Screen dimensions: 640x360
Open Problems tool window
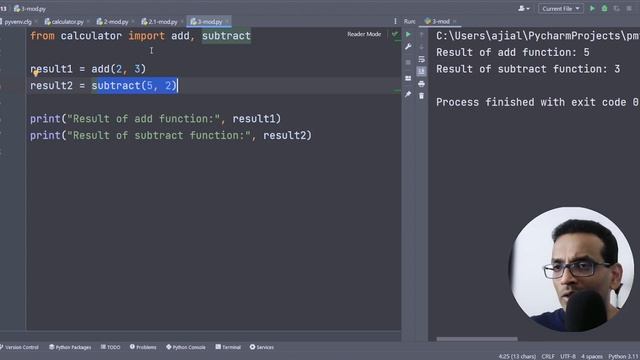pyautogui.click(x=143, y=347)
